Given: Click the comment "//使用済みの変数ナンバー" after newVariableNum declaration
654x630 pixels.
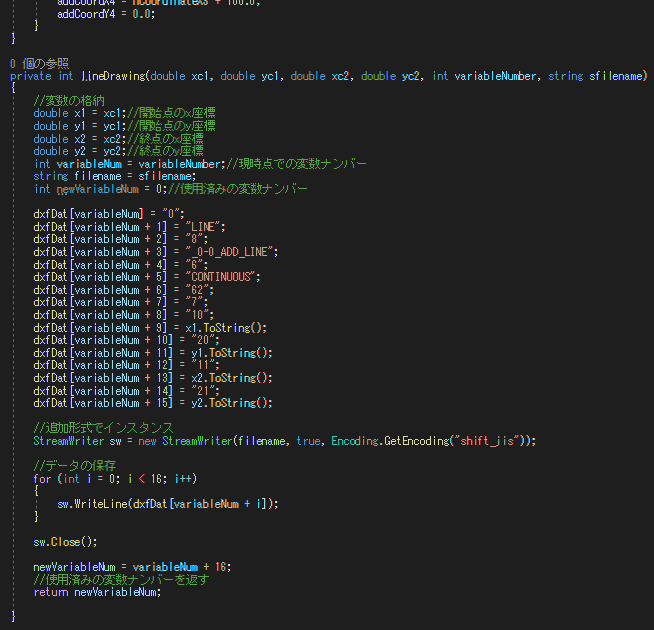Looking at the screenshot, I should 237,189.
